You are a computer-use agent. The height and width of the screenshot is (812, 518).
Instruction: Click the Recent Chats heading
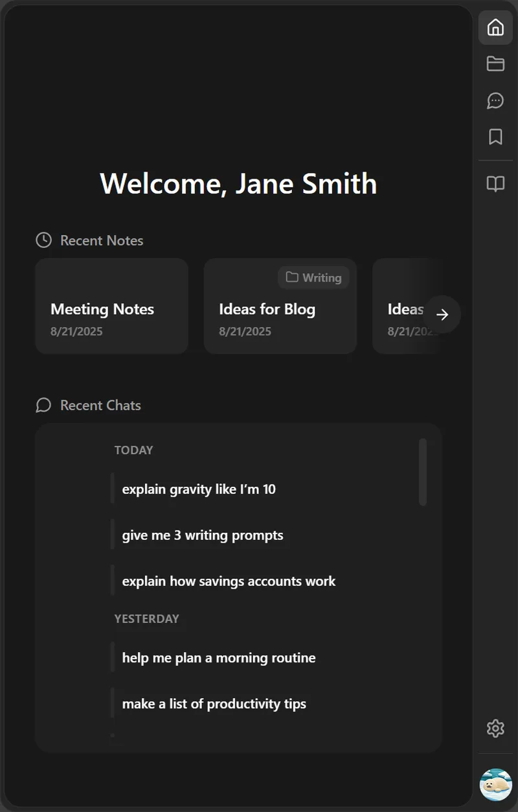coord(100,405)
